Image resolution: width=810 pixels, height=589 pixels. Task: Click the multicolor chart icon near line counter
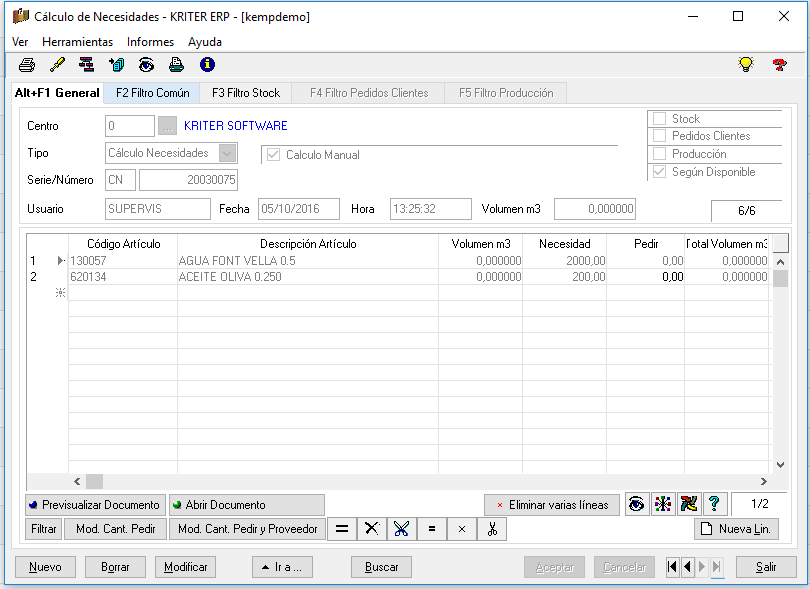tap(689, 504)
